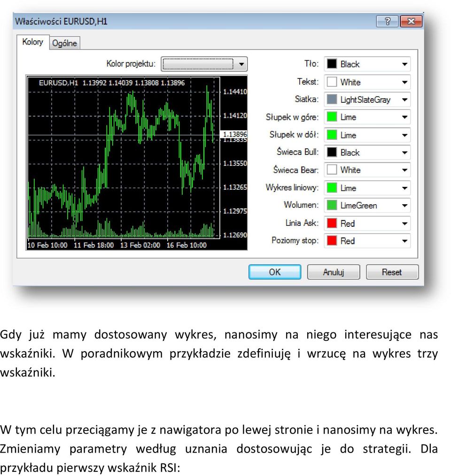Click the black Tło color swatch

point(332,64)
